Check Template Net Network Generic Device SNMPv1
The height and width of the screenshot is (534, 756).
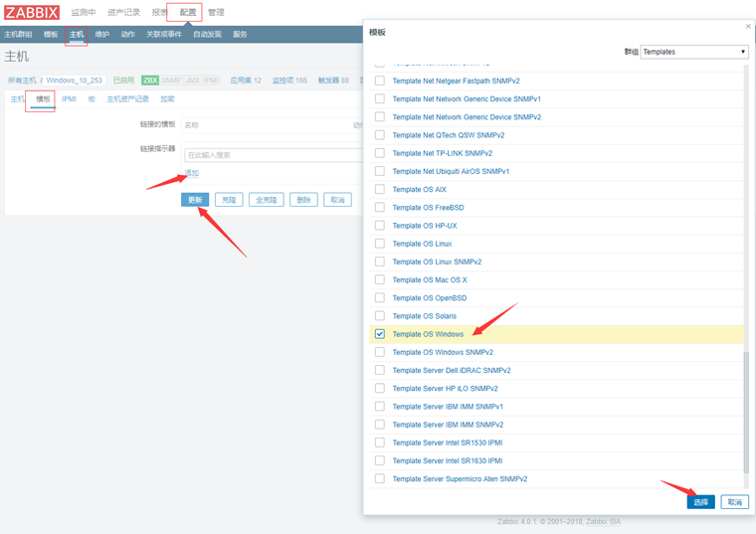(380, 98)
